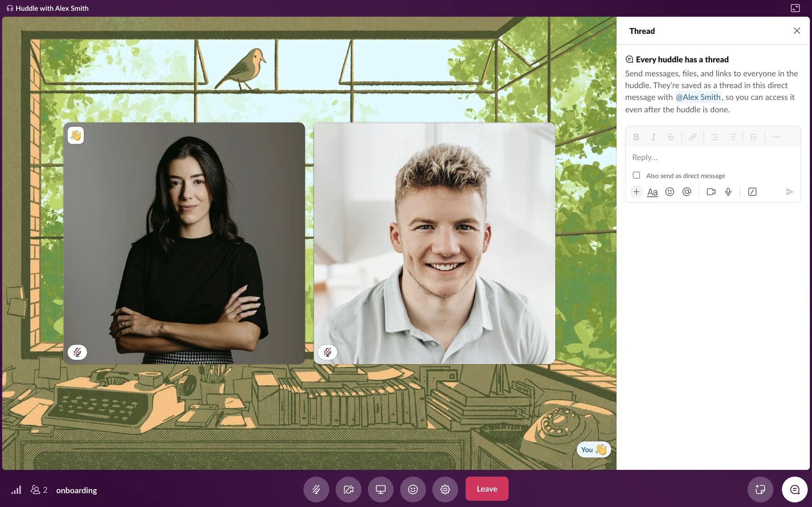The width and height of the screenshot is (812, 507).
Task: Show participants list with 2 people
Action: coord(39,490)
